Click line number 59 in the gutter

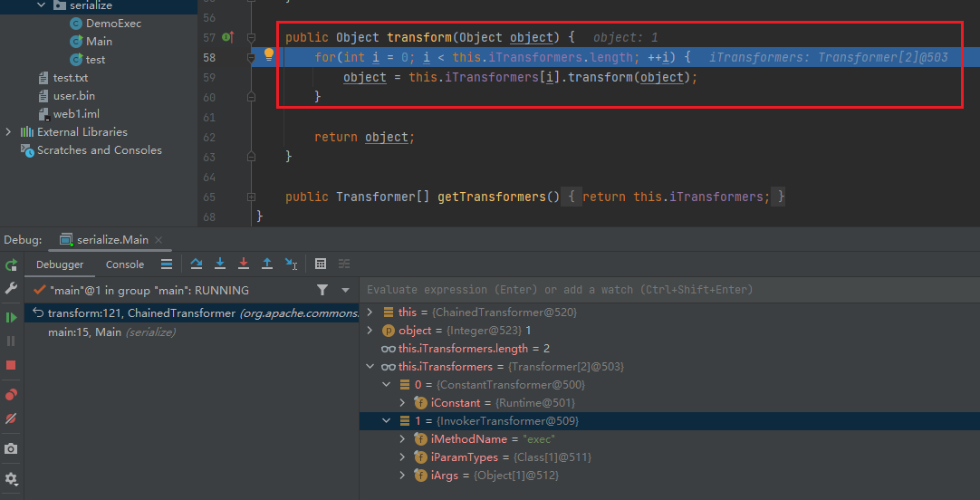click(209, 78)
